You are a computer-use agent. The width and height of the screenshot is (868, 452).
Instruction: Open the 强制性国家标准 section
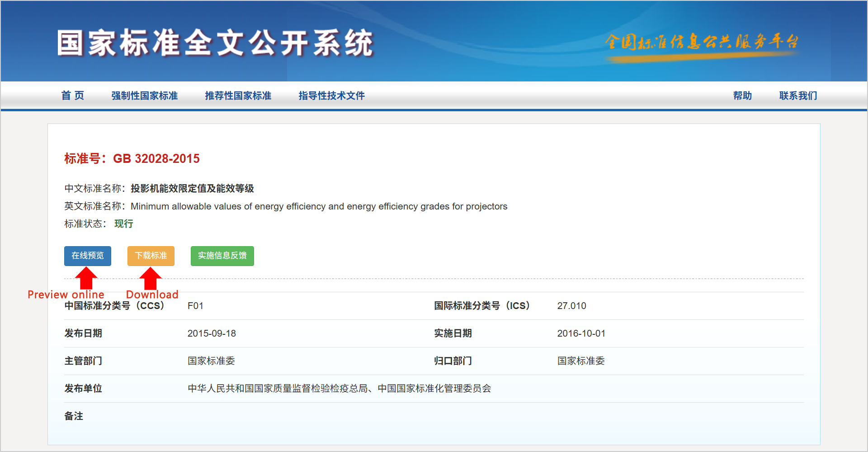coord(144,95)
